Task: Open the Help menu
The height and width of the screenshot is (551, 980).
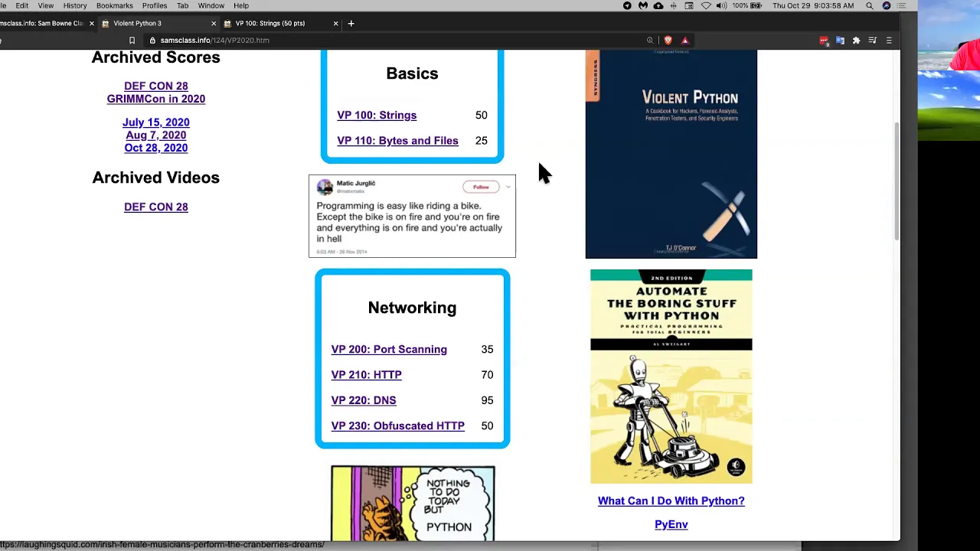Action: (241, 5)
